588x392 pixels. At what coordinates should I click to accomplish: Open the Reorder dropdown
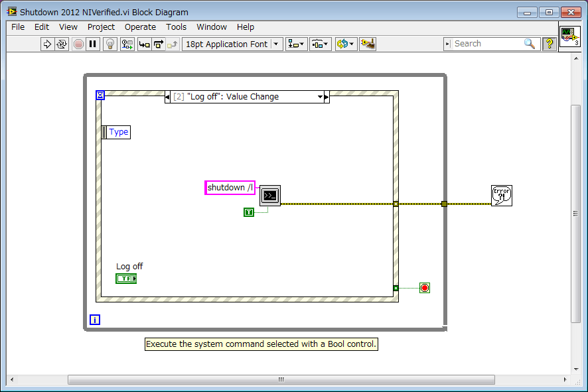(x=346, y=44)
